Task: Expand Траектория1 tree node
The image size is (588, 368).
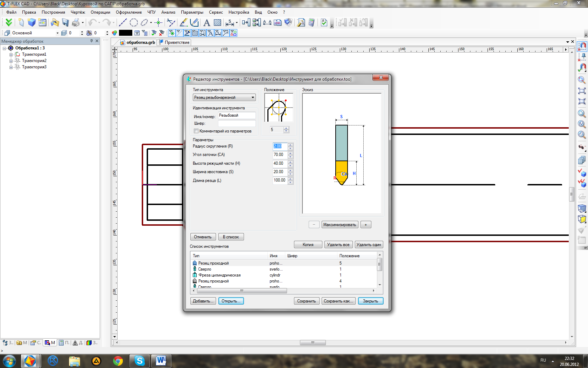Action: 11,55
